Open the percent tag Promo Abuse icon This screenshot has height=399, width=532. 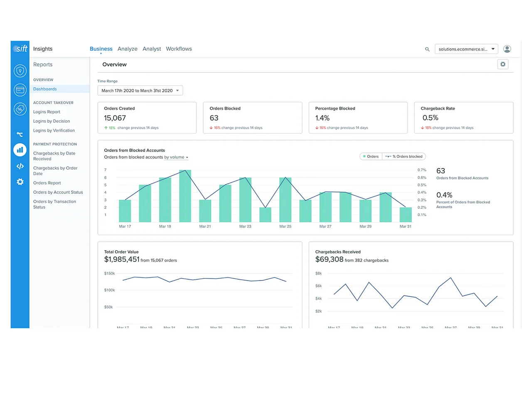[20, 109]
